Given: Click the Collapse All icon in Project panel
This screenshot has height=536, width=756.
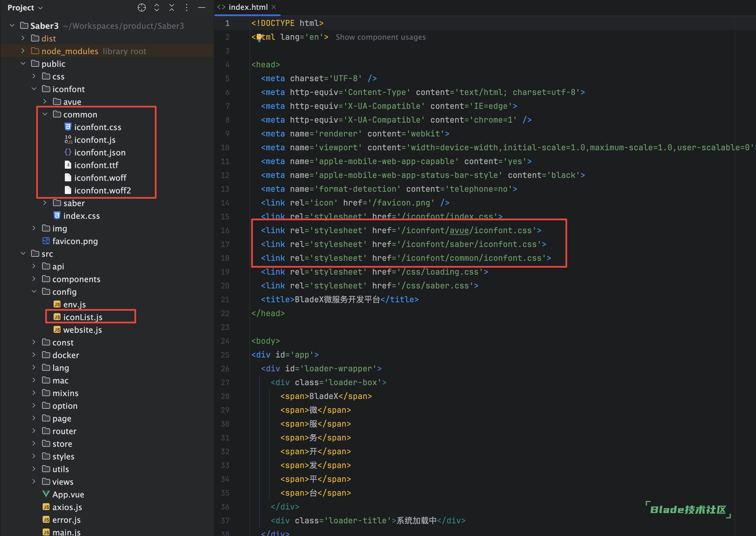Looking at the screenshot, I should click(x=172, y=7).
